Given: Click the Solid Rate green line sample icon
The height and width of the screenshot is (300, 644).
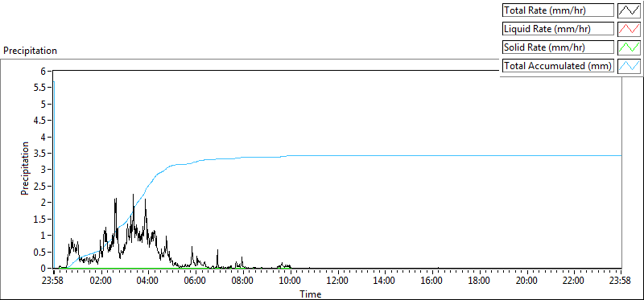Looking at the screenshot, I should pyautogui.click(x=630, y=47).
